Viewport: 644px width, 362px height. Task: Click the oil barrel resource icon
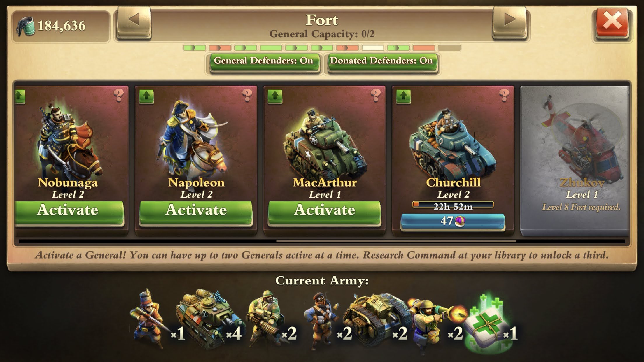point(26,26)
